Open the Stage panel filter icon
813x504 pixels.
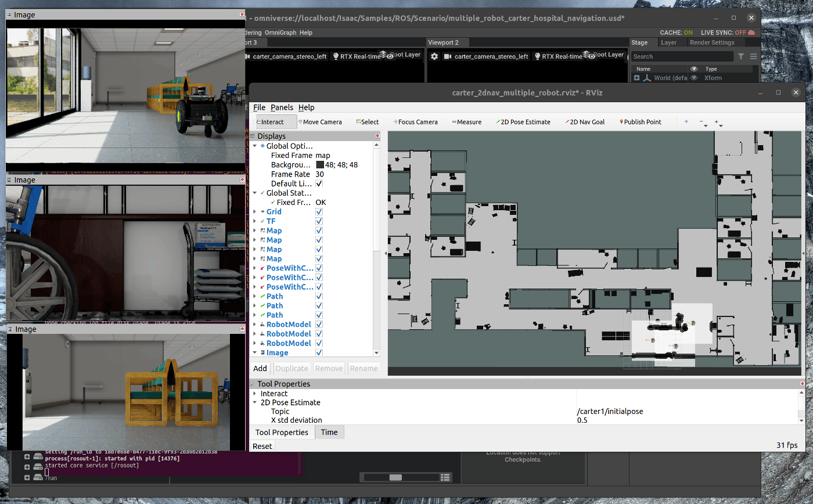pos(741,56)
